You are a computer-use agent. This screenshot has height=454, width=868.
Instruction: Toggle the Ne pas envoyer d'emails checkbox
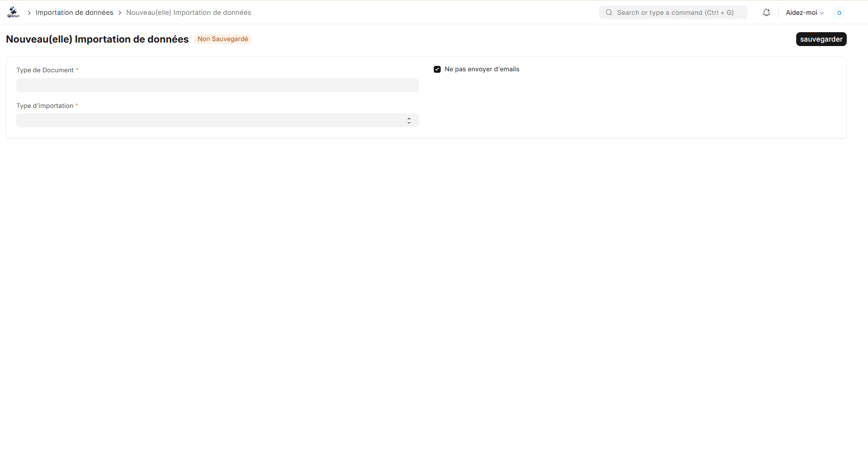tap(437, 69)
